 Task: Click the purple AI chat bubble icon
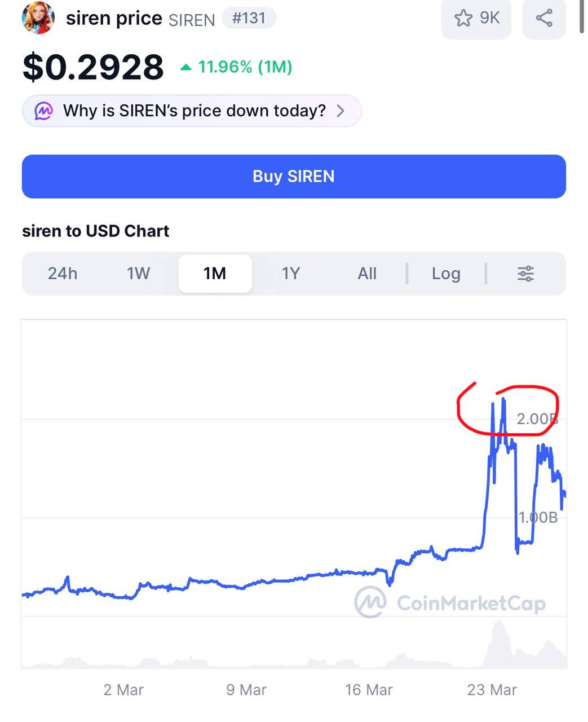pyautogui.click(x=44, y=111)
